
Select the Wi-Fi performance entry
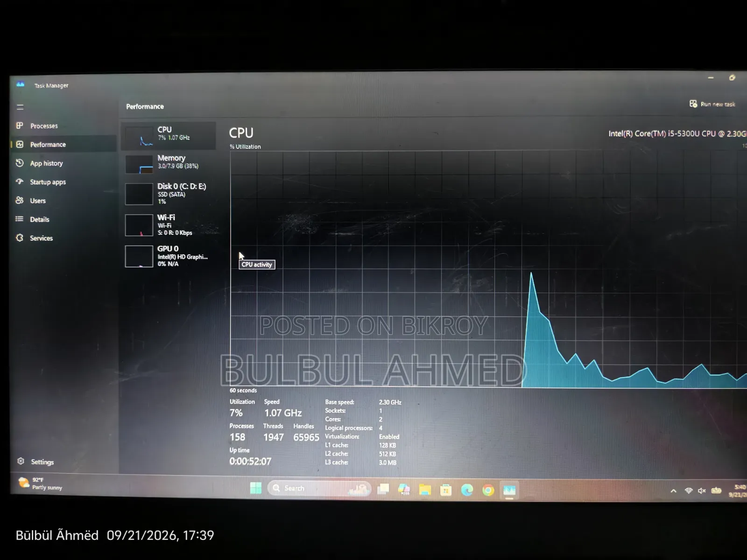[169, 225]
